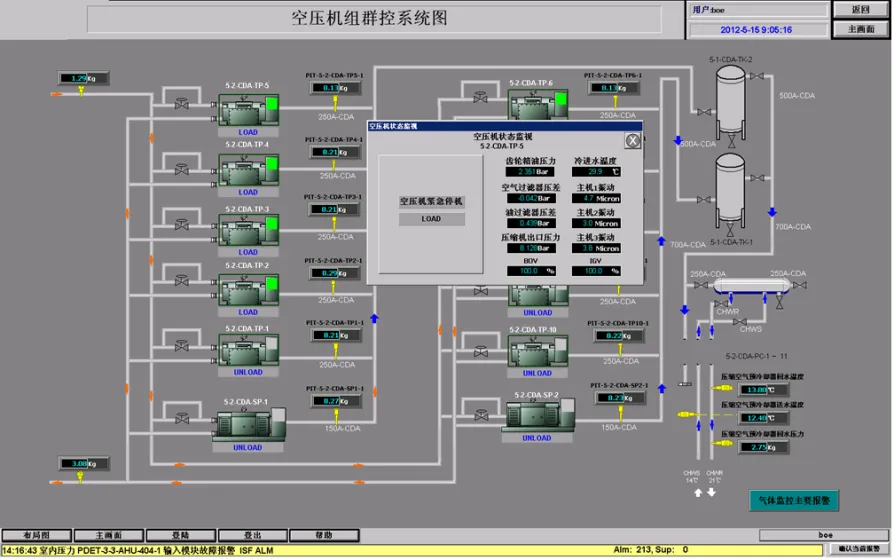Click the 确认当前报警 acknowledge button
Screen dimensions: 894x560
860,549
